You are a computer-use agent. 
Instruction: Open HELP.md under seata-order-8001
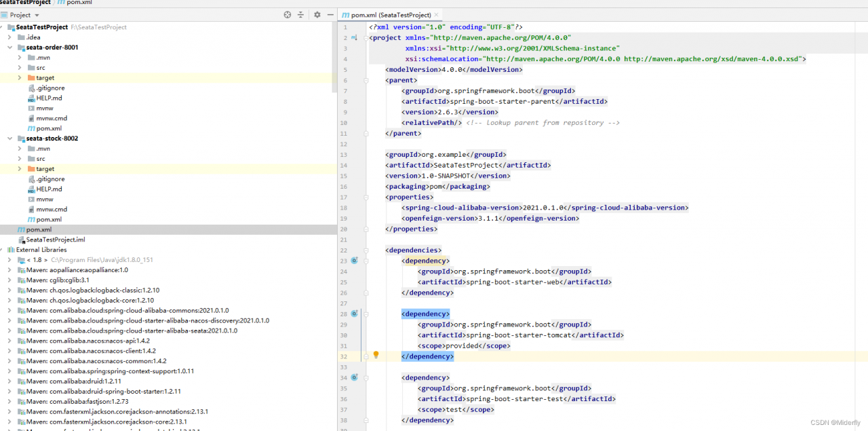click(49, 98)
